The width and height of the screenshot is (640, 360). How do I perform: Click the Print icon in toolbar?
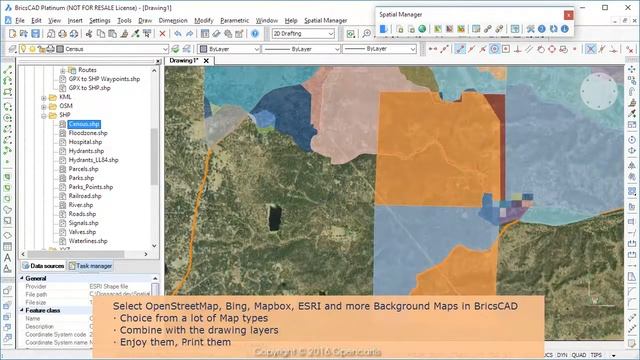pos(62,33)
